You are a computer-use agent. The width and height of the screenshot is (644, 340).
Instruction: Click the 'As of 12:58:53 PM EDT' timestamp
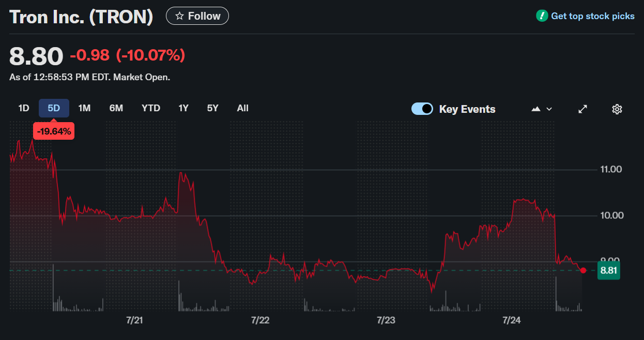59,77
